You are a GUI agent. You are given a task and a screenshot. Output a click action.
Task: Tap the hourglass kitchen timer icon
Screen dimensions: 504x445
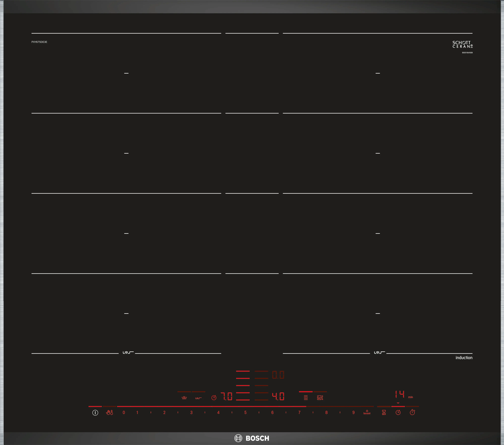[384, 412]
